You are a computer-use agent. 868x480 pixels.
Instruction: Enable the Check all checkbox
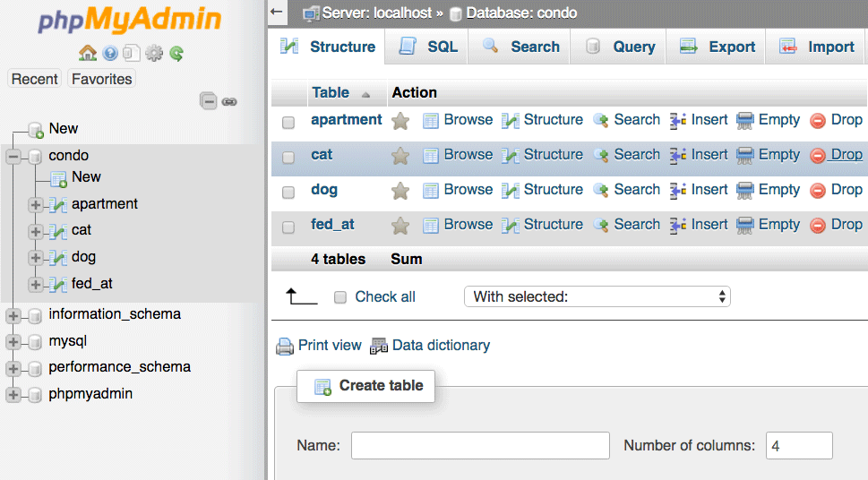tap(340, 297)
